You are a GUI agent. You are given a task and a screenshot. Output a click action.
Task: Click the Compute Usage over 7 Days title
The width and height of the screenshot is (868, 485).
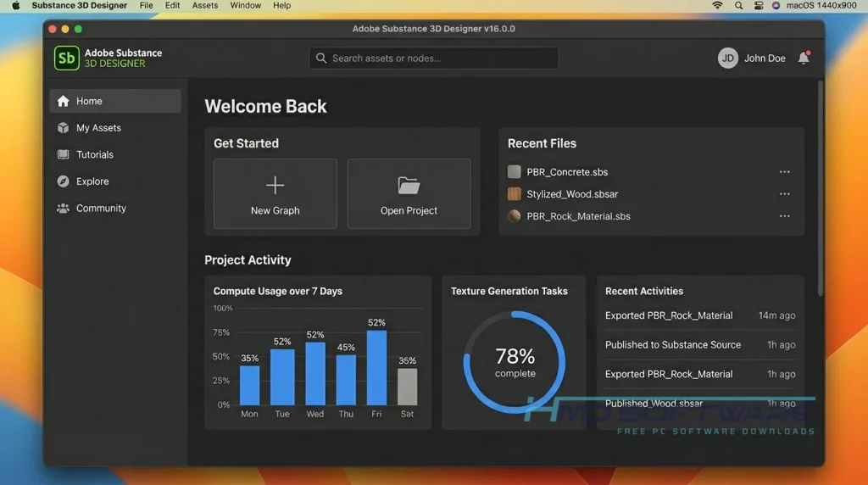[x=277, y=291]
